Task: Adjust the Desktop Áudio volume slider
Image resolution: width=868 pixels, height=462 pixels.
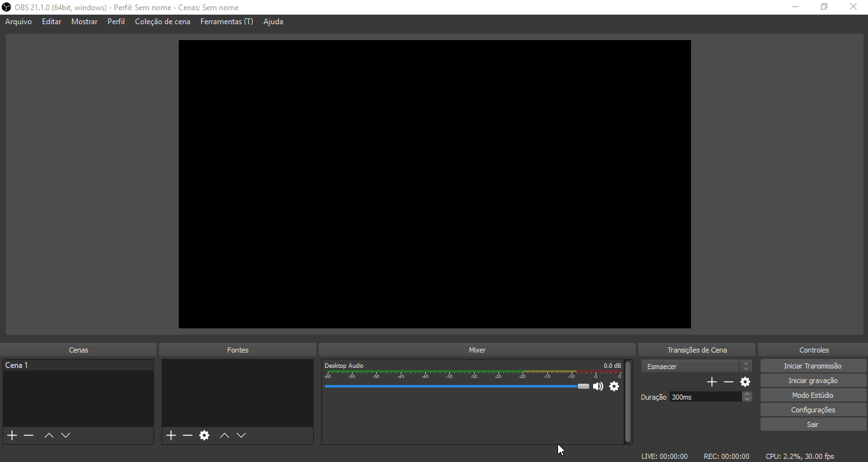Action: click(583, 386)
